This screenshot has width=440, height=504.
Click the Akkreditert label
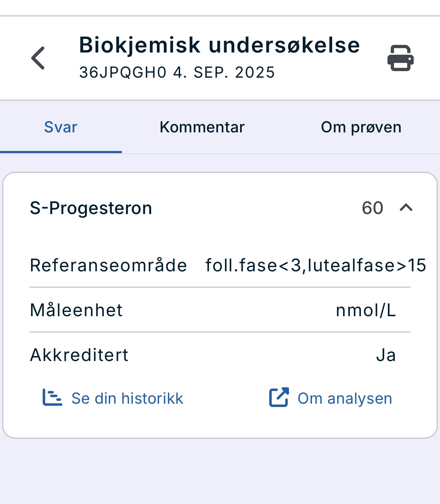tap(79, 355)
